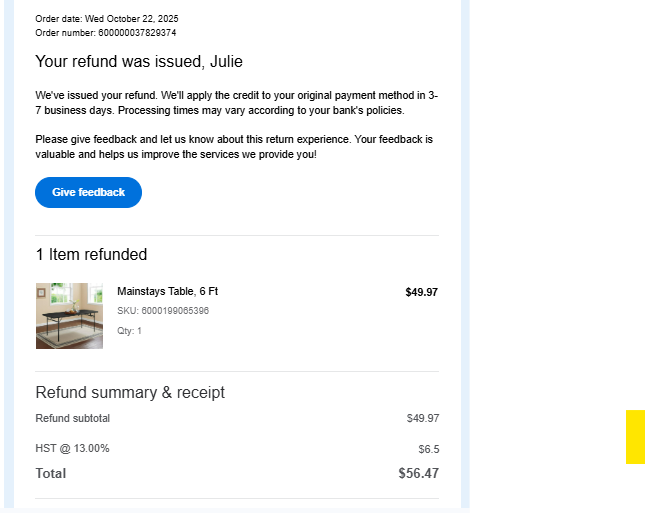Click the feedback request paragraph

coord(234,147)
